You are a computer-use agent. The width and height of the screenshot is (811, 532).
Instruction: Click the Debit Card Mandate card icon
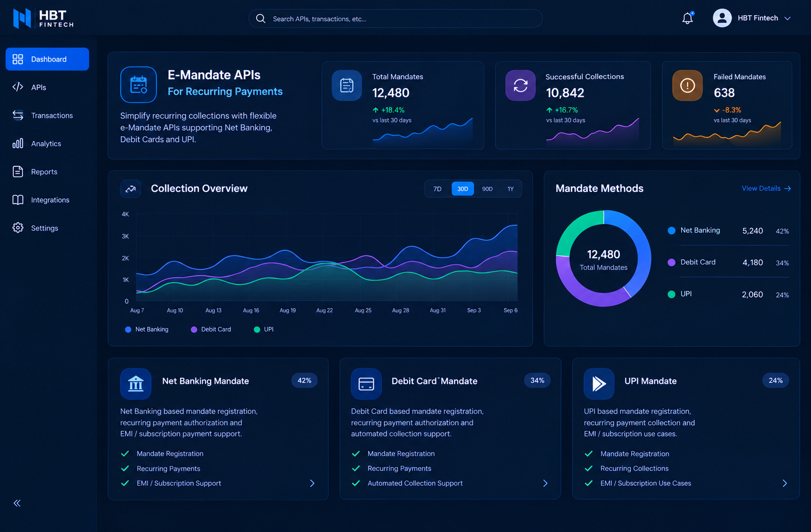pos(366,384)
